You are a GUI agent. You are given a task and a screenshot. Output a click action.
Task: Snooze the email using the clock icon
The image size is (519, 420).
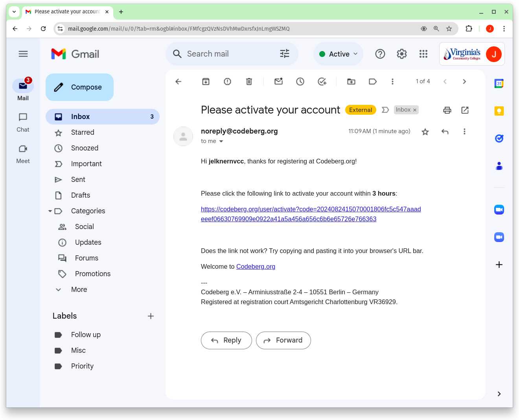pyautogui.click(x=300, y=81)
